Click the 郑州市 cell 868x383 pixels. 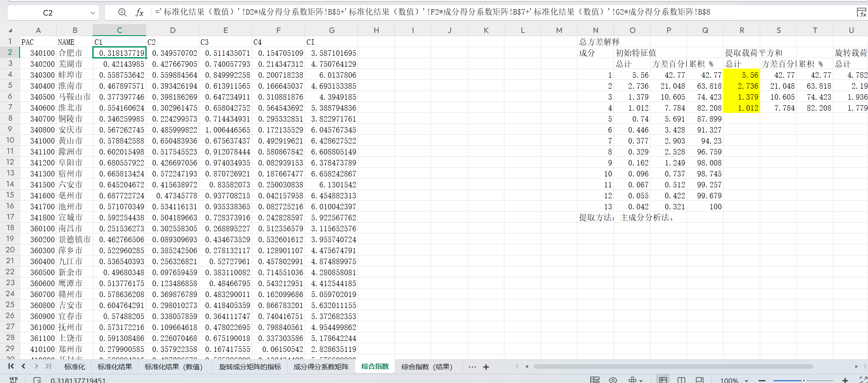click(74, 349)
